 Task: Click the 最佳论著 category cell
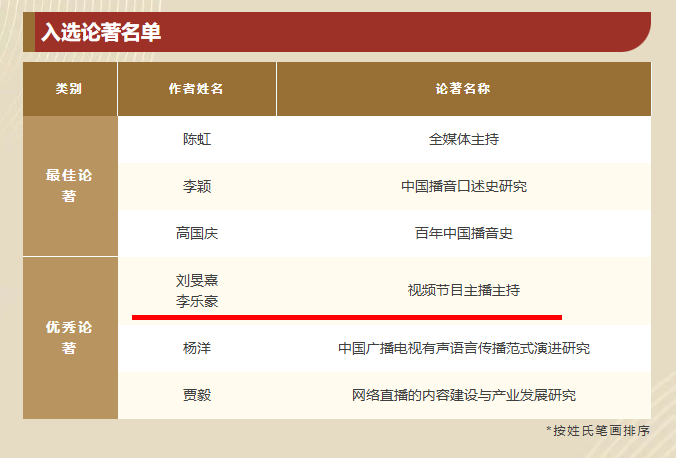click(x=69, y=185)
